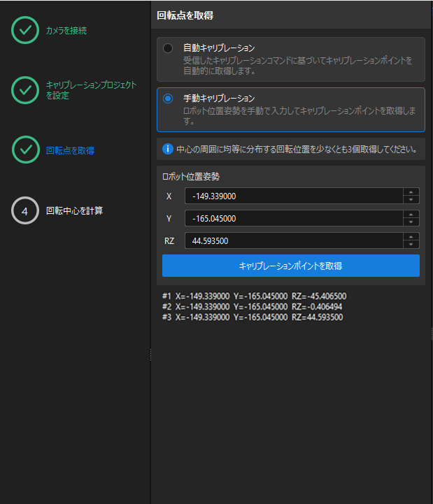
Task: Click the 手動キャリブレーション description text
Action: (299, 116)
